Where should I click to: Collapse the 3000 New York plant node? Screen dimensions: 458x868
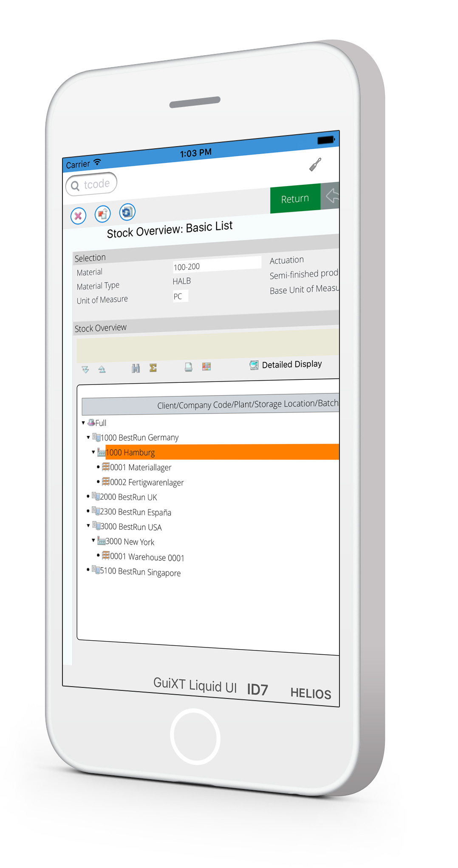[93, 540]
